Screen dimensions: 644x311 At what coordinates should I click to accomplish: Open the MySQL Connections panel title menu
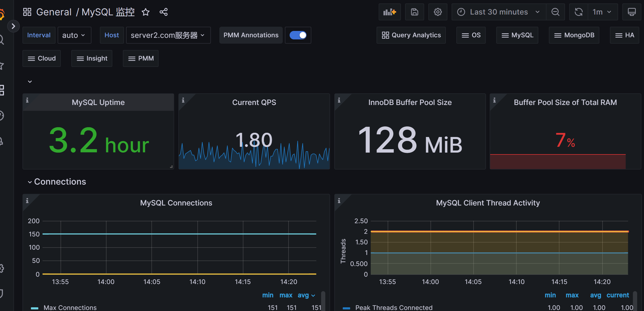[x=176, y=203]
